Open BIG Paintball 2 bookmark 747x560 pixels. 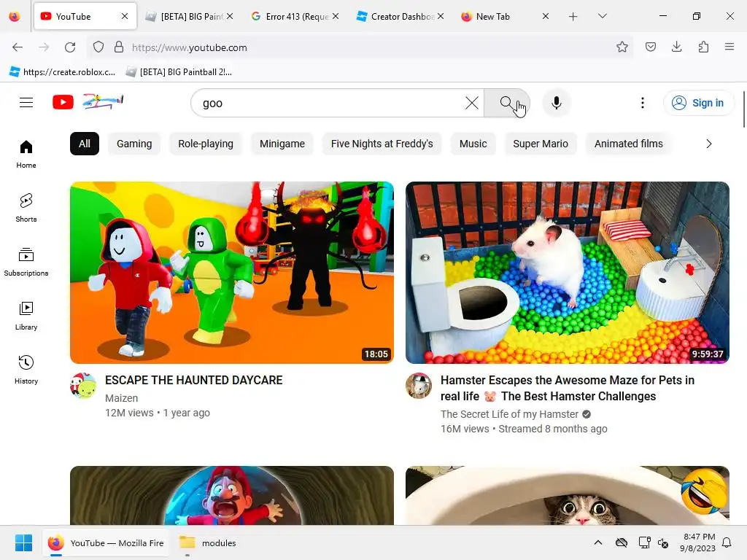pyautogui.click(x=179, y=72)
